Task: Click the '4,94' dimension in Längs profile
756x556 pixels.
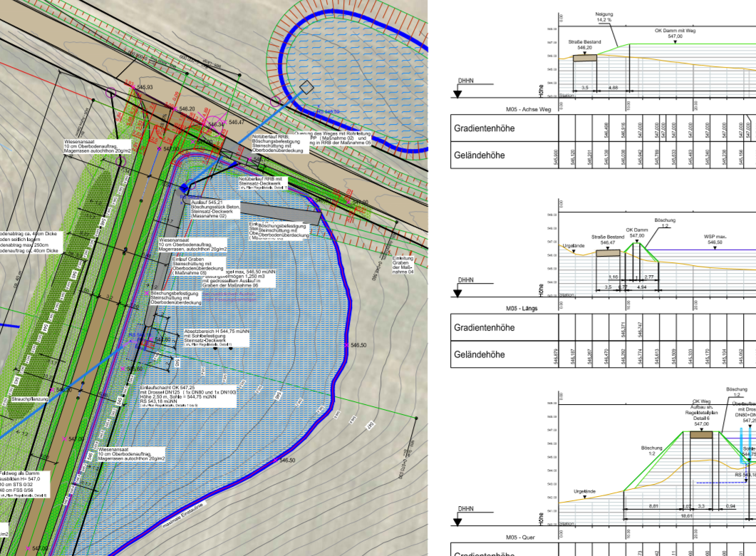Action: (x=641, y=287)
